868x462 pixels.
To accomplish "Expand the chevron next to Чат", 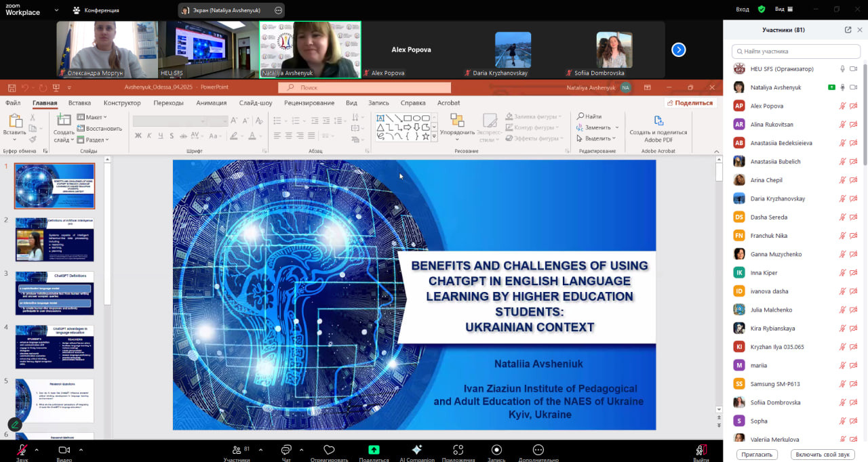I will 301,450.
